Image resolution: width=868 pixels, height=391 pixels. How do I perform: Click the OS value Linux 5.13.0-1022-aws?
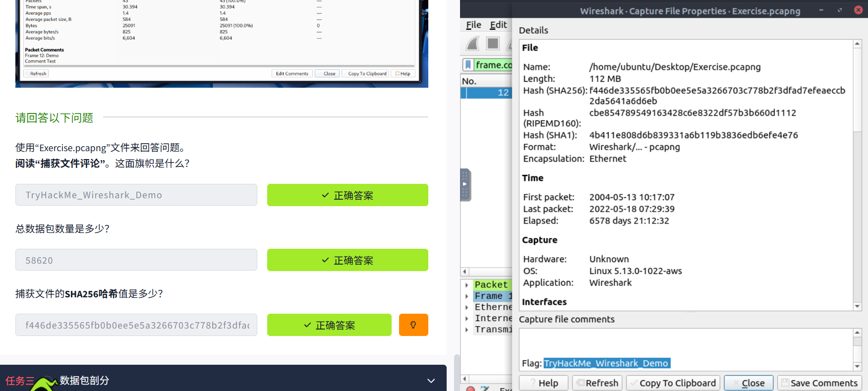[x=636, y=271]
